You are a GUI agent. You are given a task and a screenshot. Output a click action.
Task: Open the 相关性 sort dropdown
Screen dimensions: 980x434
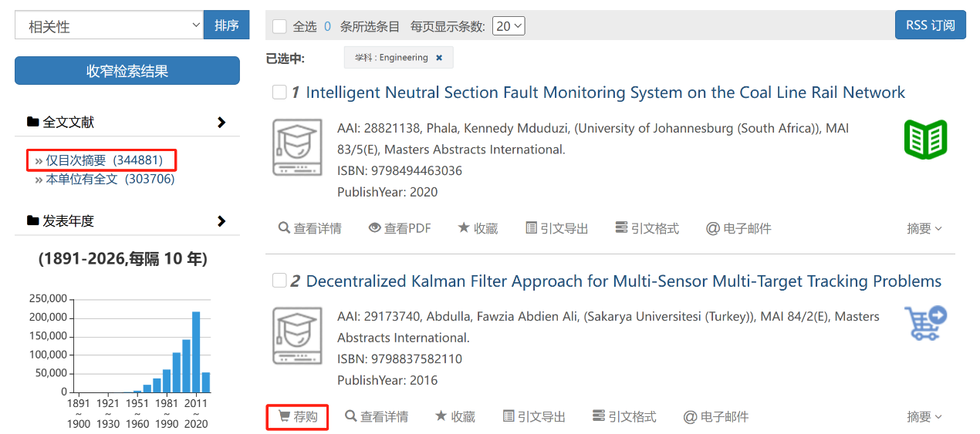click(109, 25)
